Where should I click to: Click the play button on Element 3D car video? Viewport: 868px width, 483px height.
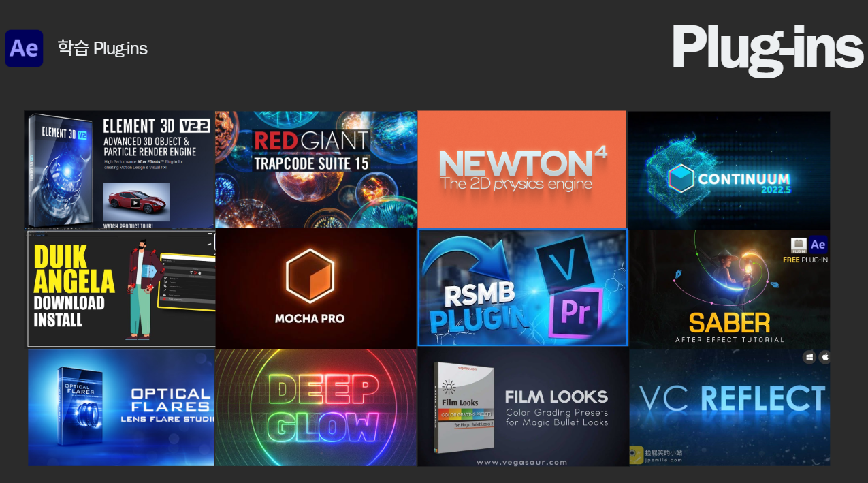(x=136, y=202)
